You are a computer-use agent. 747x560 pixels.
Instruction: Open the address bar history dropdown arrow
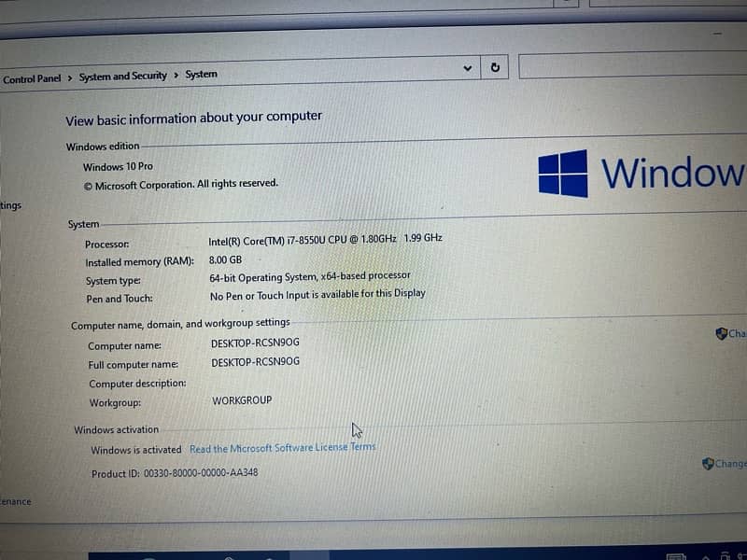pos(468,68)
